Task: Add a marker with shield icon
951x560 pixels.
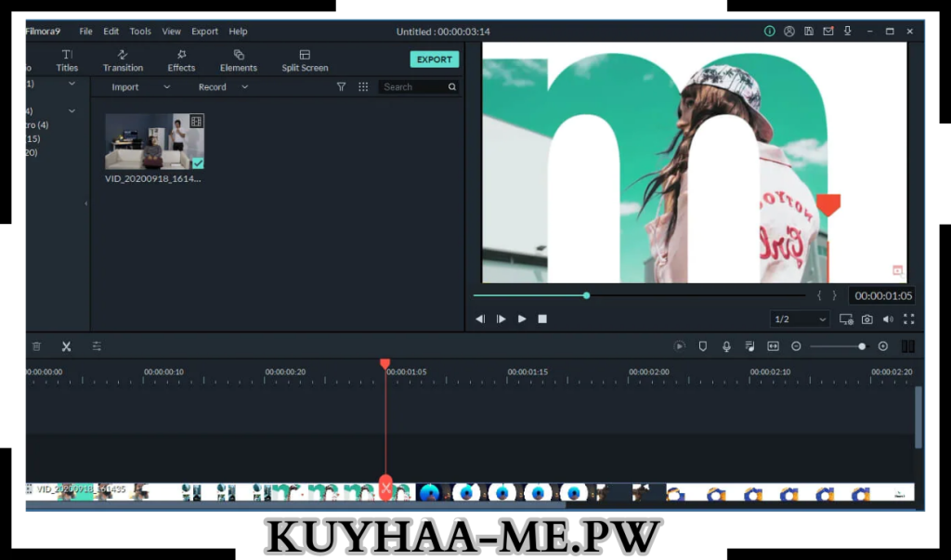Action: click(703, 346)
